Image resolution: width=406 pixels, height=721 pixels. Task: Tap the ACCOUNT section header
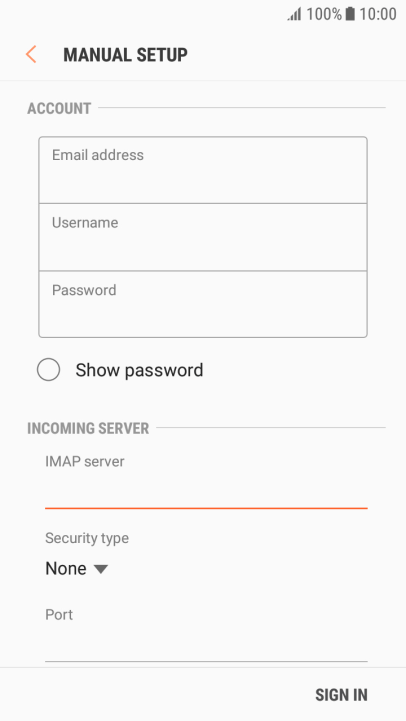click(59, 109)
